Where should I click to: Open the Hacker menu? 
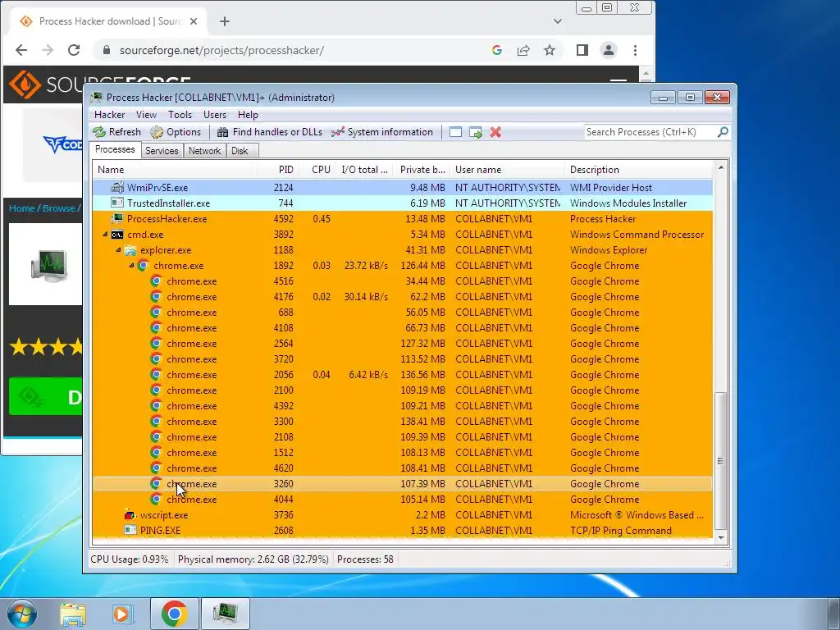coord(109,115)
